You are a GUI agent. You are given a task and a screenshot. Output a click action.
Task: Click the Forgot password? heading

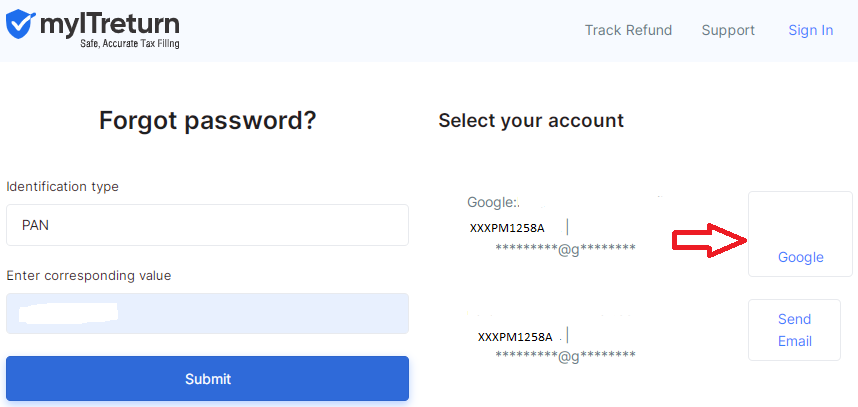click(208, 121)
